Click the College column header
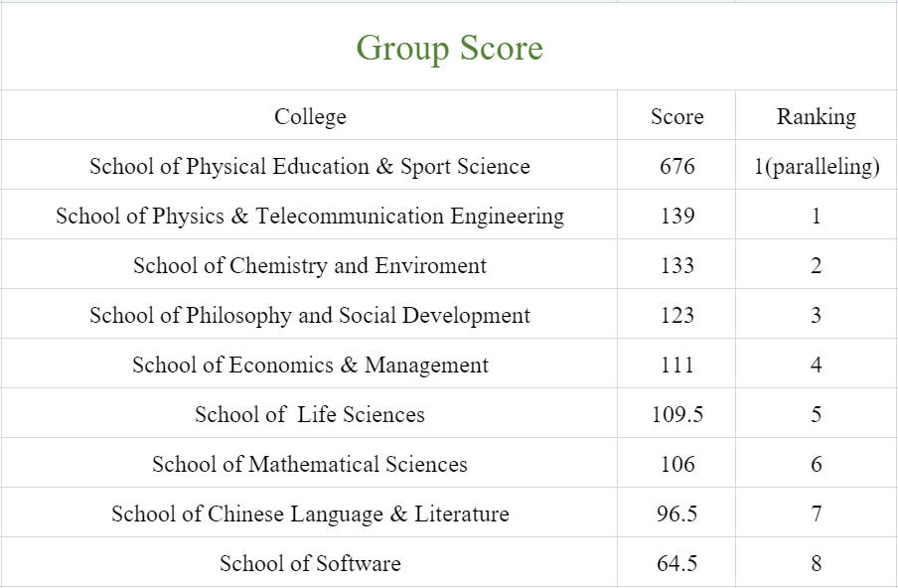Image resolution: width=898 pixels, height=588 pixels. coord(310,115)
